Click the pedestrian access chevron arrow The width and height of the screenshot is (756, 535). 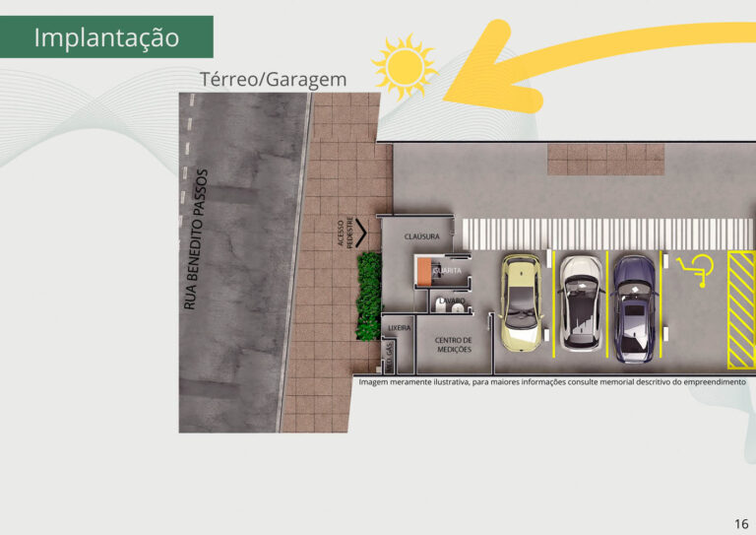click(x=360, y=233)
